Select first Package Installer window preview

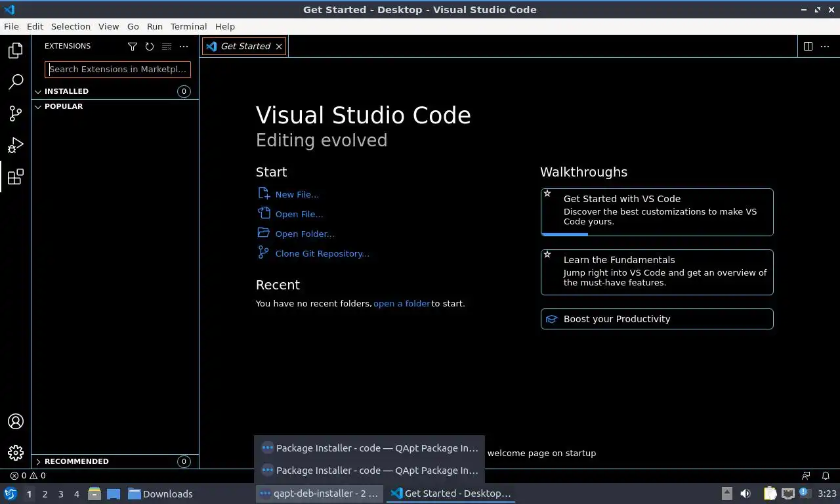tap(369, 448)
